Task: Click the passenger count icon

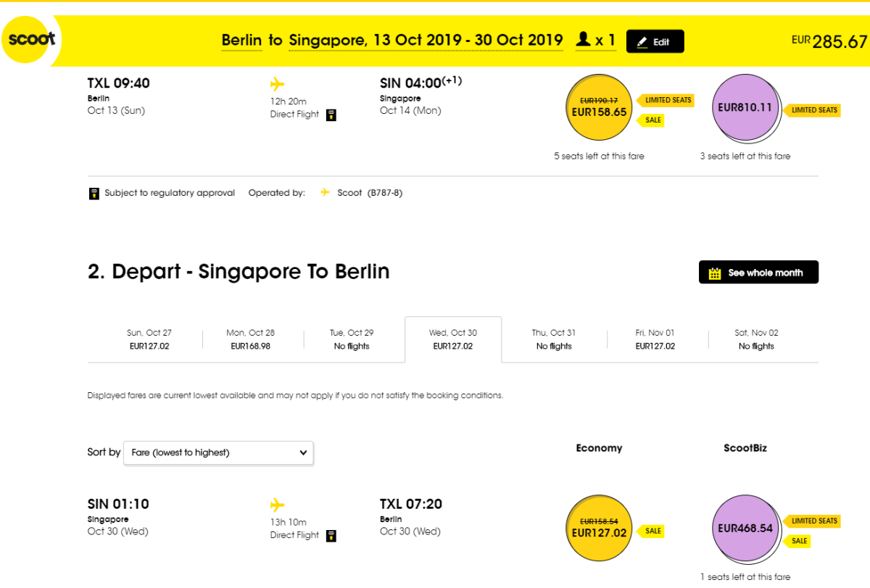Action: [x=583, y=40]
